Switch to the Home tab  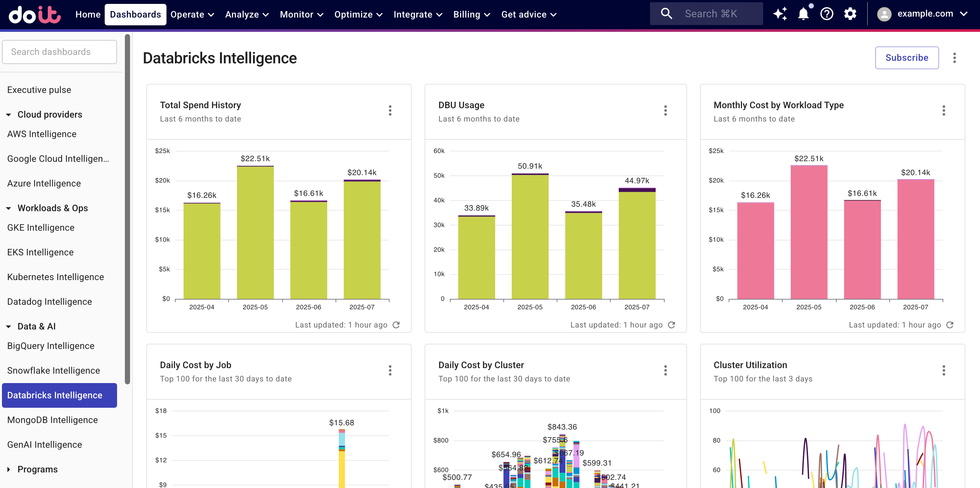pos(88,14)
